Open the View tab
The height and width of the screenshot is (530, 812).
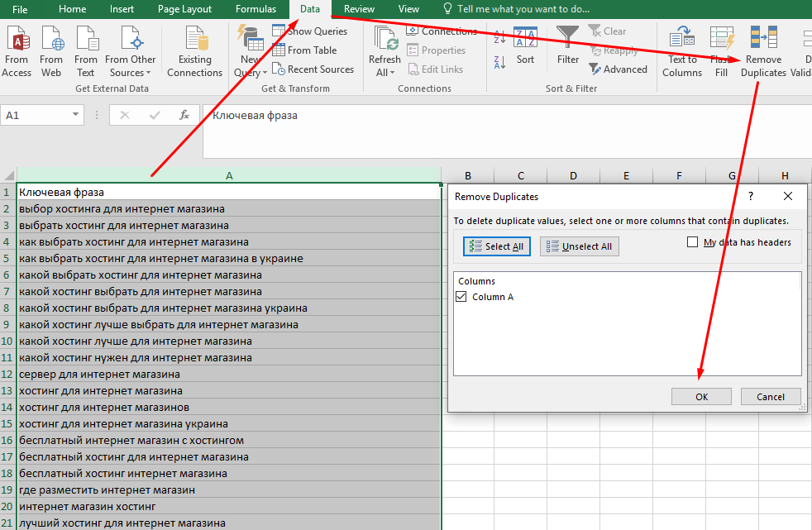[x=408, y=9]
